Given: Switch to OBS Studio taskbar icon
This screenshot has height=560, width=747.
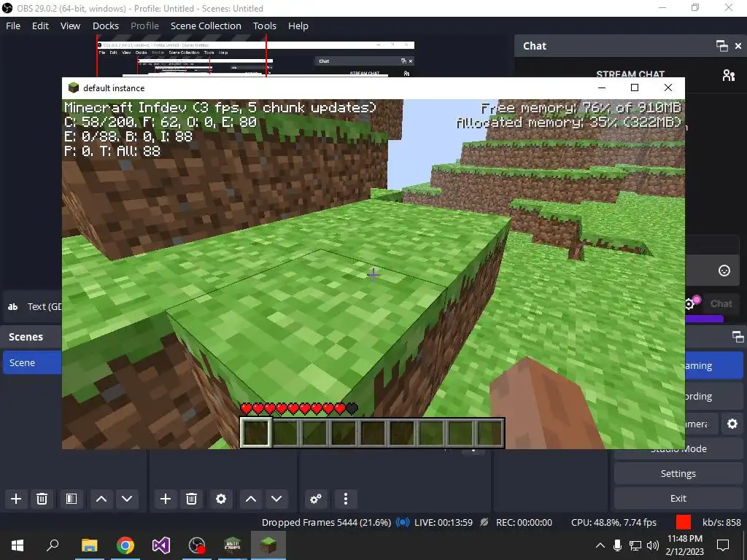Looking at the screenshot, I should tap(197, 545).
